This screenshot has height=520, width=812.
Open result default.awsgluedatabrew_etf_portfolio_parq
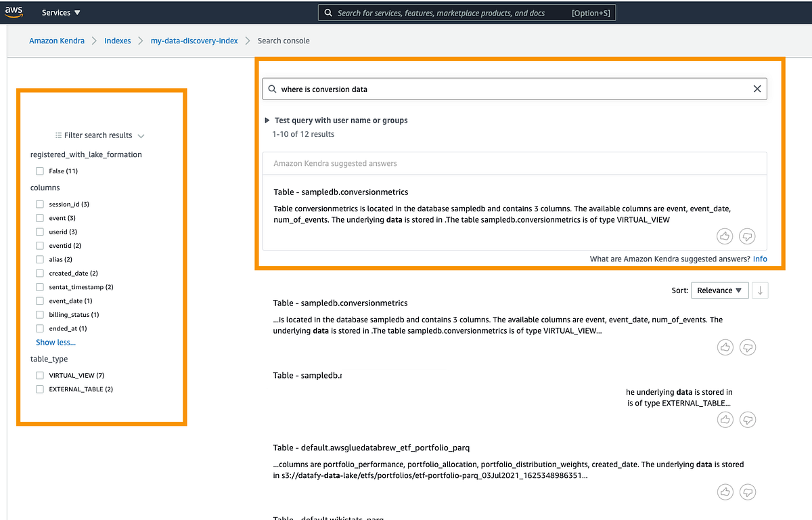371,448
